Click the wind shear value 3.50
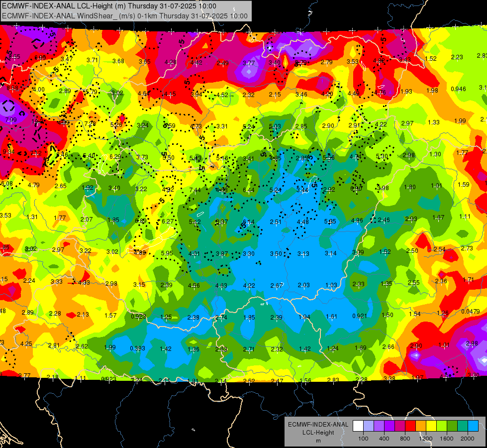This screenshot has height=448, width=487. (276, 253)
